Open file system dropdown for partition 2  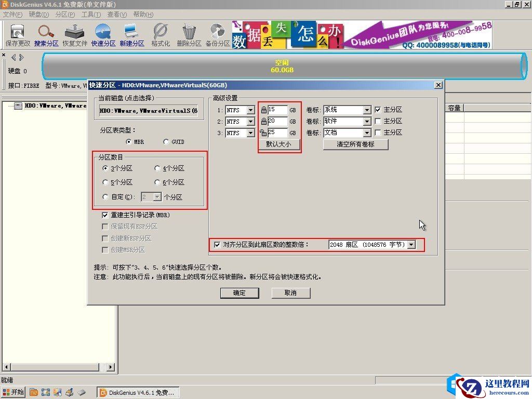point(250,122)
